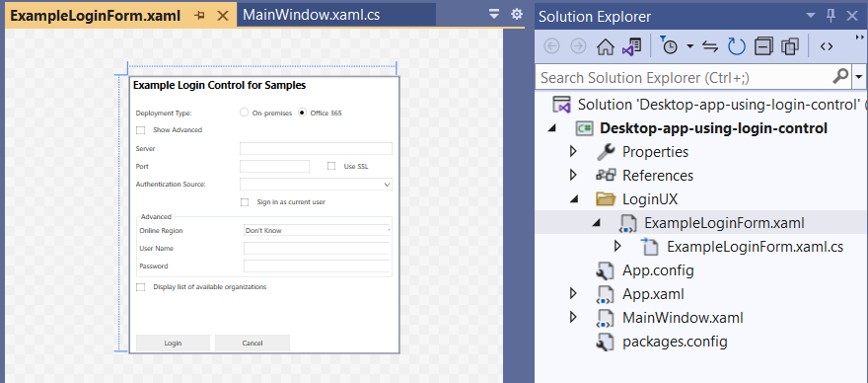The image size is (868, 383).
Task: Select the App.config file
Action: point(658,270)
